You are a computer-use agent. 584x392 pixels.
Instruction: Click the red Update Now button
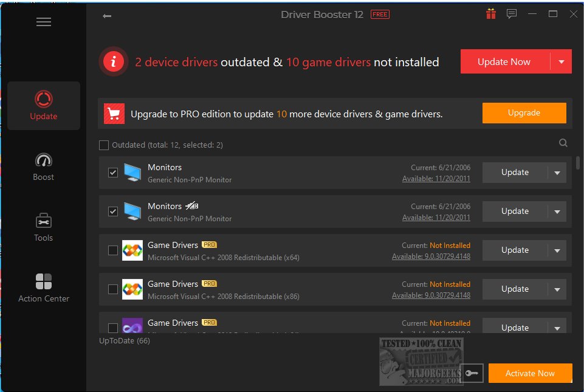click(504, 61)
